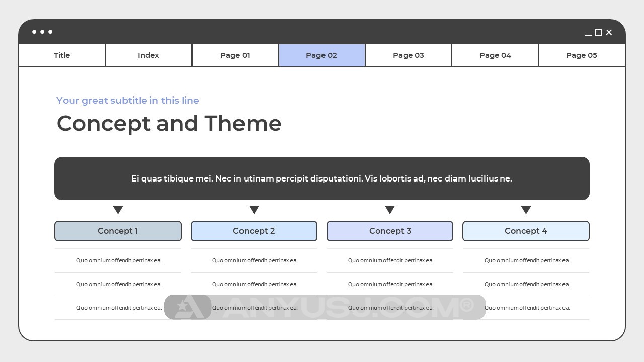Switch to Page 04 tab
This screenshot has height=362, width=644.
[495, 55]
